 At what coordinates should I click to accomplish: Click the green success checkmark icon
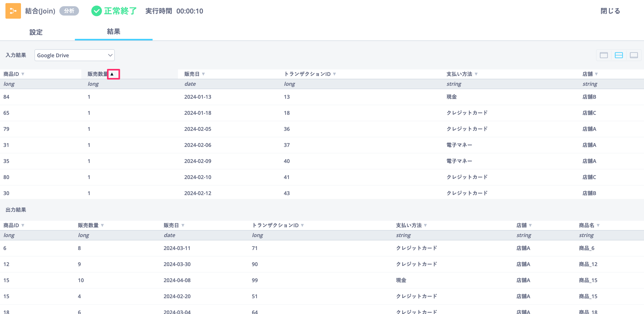point(97,11)
